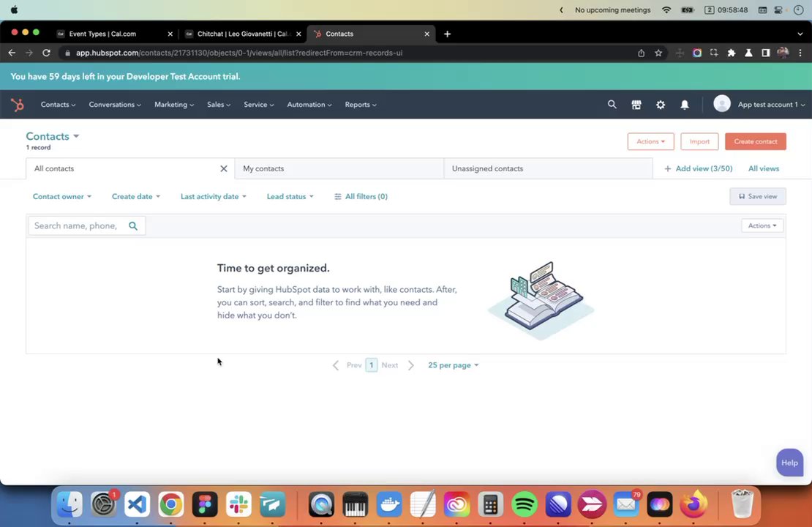Open the Contact owner filter dropdown

[62, 196]
